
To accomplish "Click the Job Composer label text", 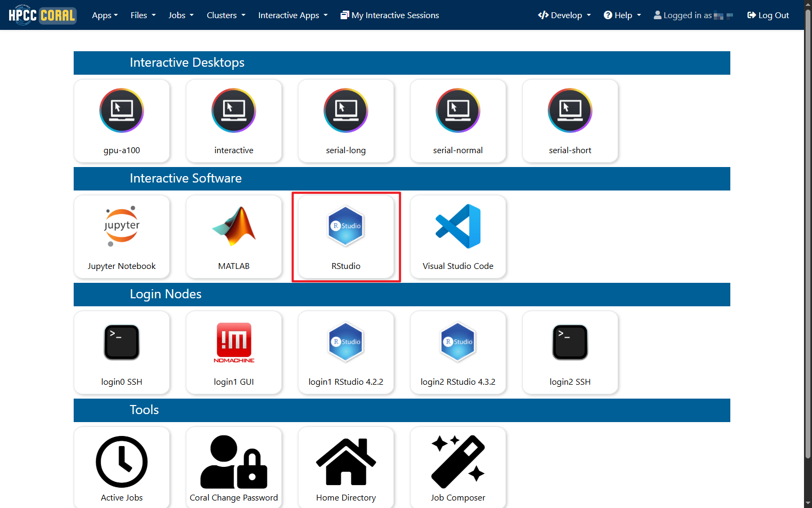I will tap(458, 498).
